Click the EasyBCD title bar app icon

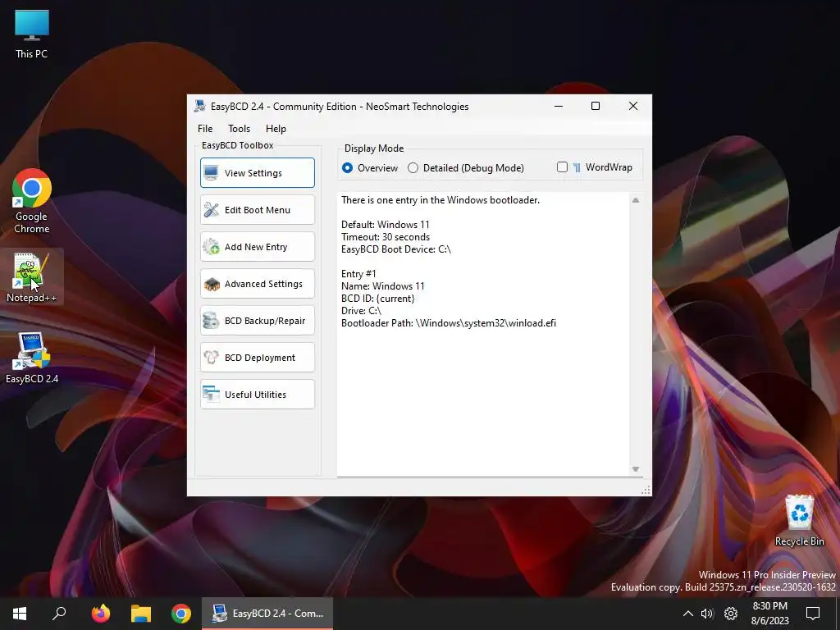coord(200,106)
